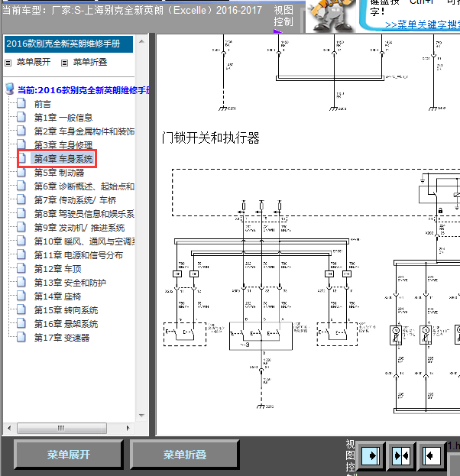Open 第6章 诊断概述 chapter

pos(84,186)
